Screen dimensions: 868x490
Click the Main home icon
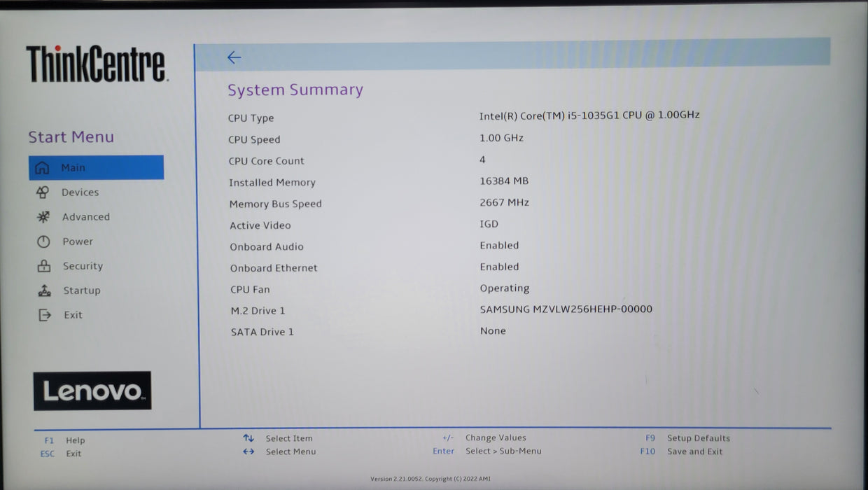(43, 168)
